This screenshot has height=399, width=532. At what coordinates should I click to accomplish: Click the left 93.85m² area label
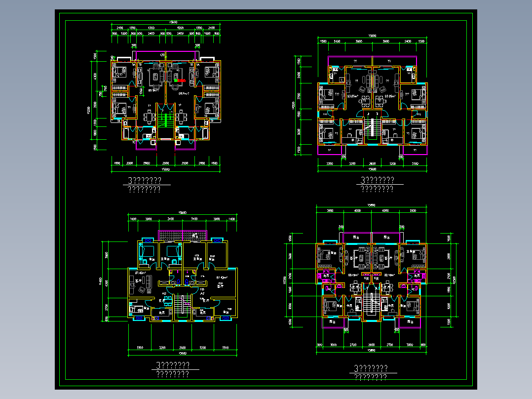click(x=353, y=96)
